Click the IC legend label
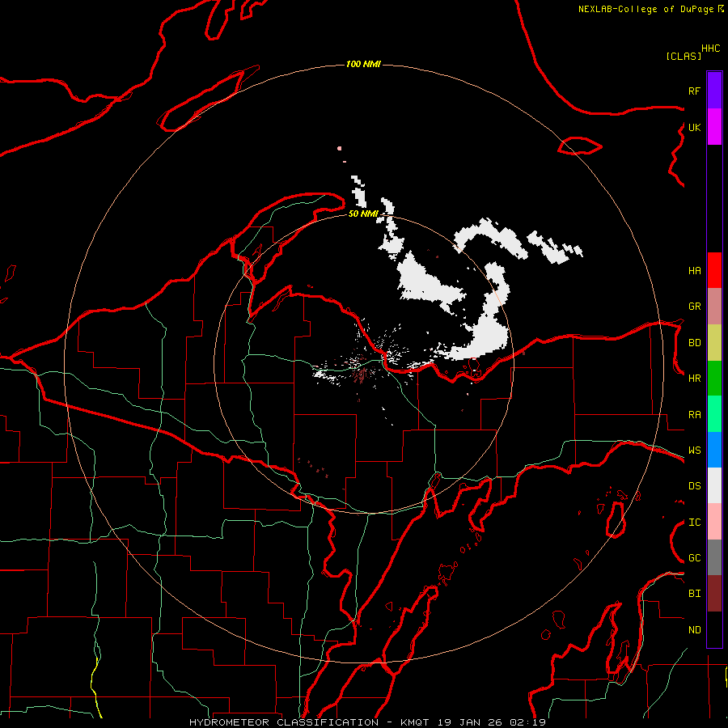Viewport: 728px width, 728px height. point(694,523)
